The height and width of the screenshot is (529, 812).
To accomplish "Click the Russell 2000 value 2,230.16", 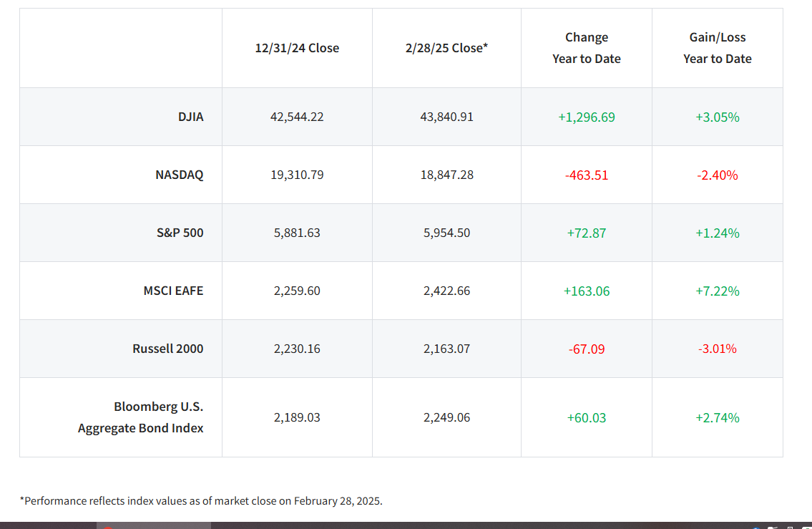I will [x=297, y=349].
